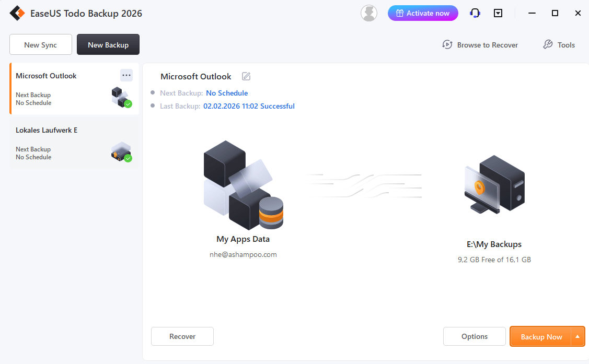Open the ellipsis menu on Microsoft Outlook task
This screenshot has height=364, width=589.
click(x=126, y=75)
